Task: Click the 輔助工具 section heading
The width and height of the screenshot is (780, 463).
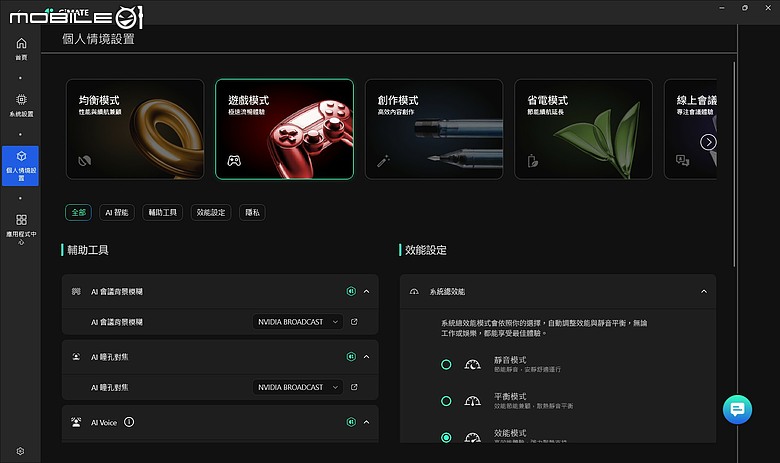Action: [x=88, y=250]
